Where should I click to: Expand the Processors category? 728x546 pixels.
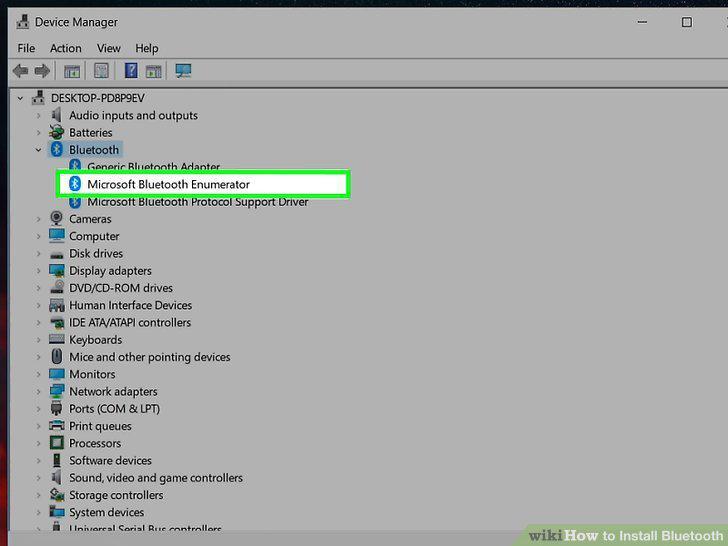(39, 443)
